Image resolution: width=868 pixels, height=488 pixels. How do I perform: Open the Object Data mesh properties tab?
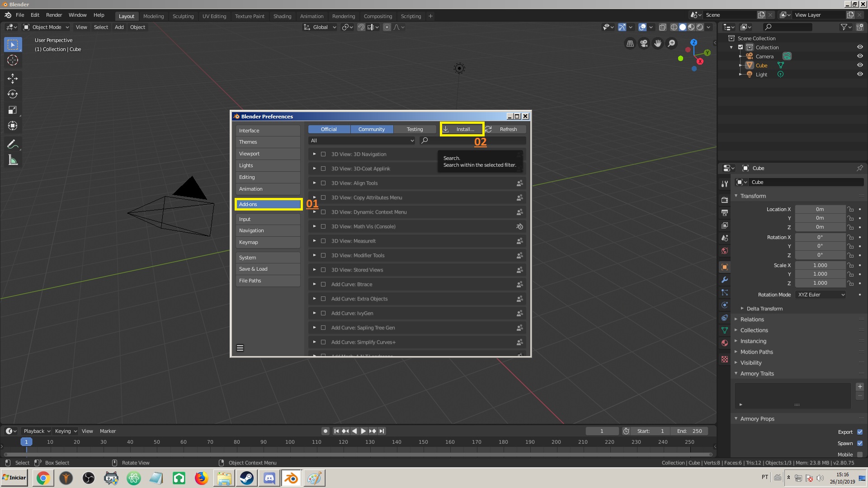(725, 330)
